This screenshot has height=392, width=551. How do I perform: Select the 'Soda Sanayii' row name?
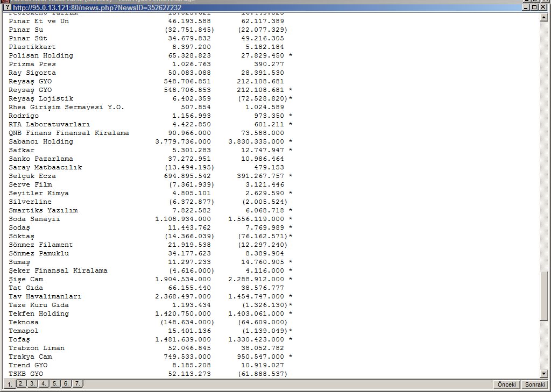(x=34, y=219)
